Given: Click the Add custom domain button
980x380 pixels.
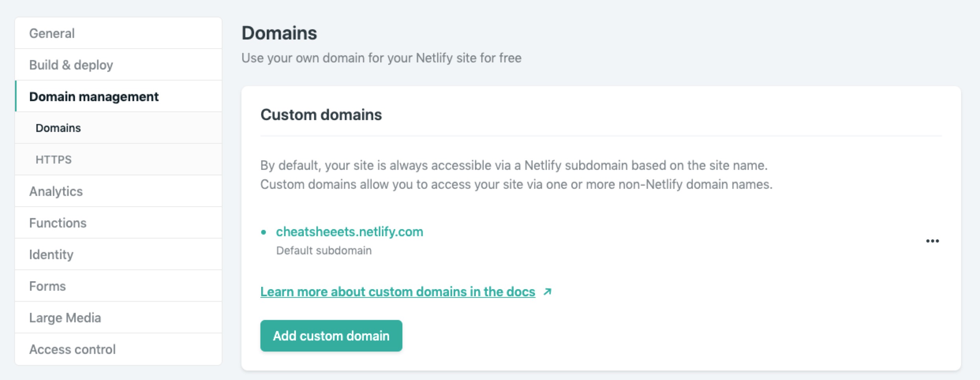Looking at the screenshot, I should [x=331, y=336].
